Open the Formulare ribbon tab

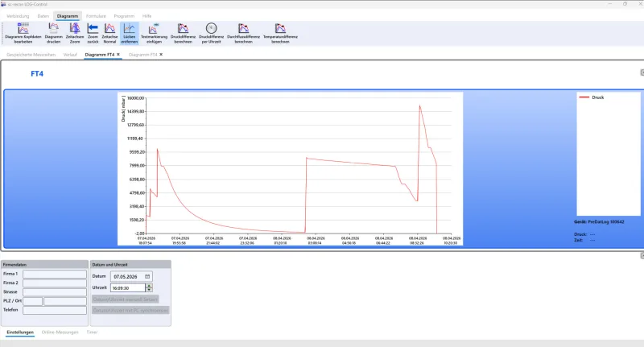(x=96, y=16)
